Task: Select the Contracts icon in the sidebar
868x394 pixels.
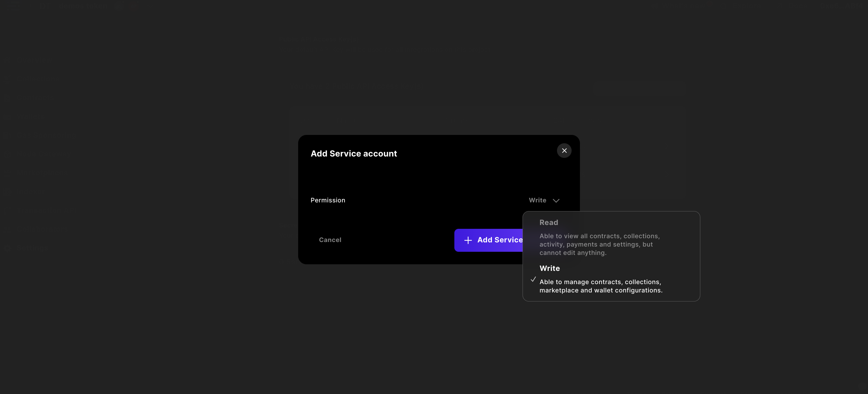Action: pos(7,98)
